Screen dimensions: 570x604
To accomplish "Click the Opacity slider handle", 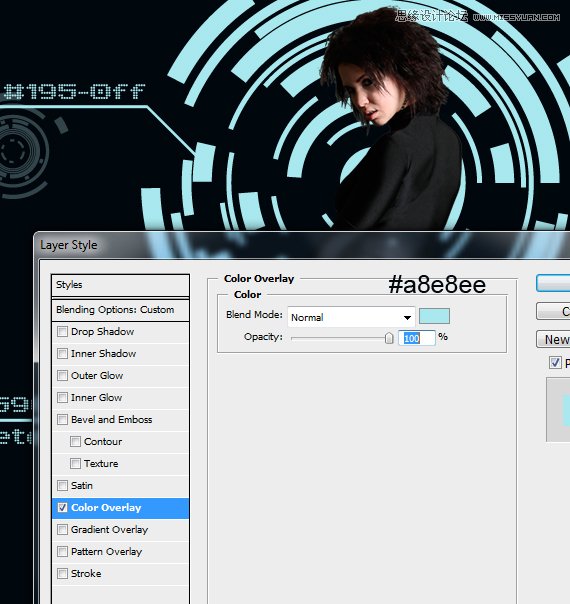I will [389, 338].
